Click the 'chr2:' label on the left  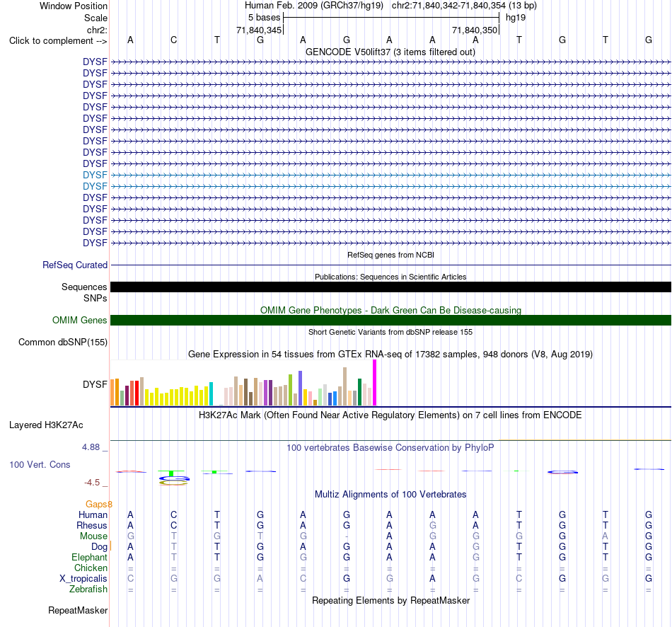point(97,30)
